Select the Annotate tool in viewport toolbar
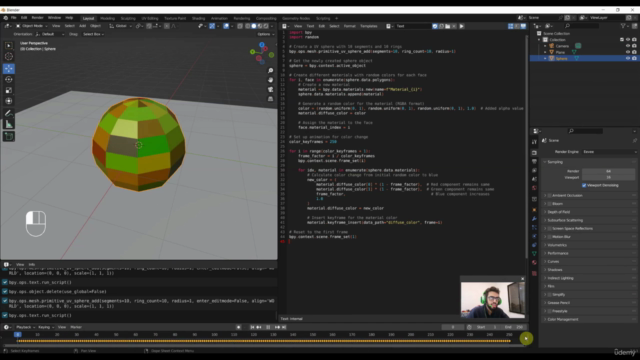Image resolution: width=640 pixels, height=360 pixels. [9, 113]
